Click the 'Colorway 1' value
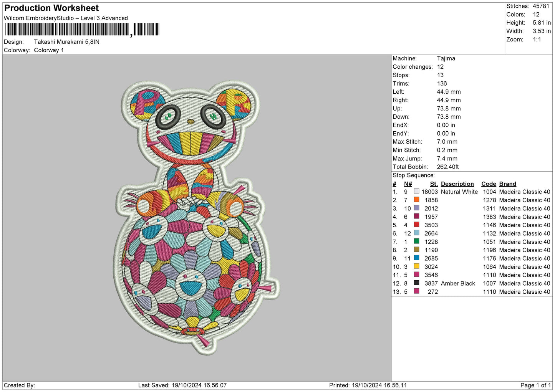 [49, 50]
